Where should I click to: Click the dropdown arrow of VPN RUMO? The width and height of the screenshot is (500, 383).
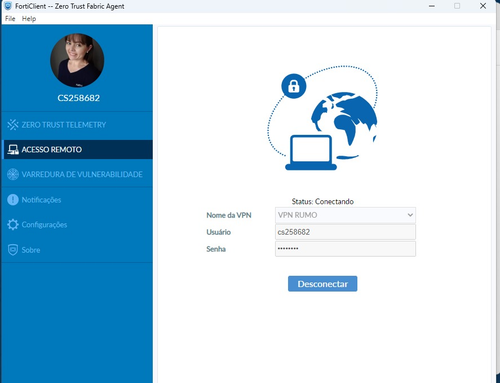(410, 215)
